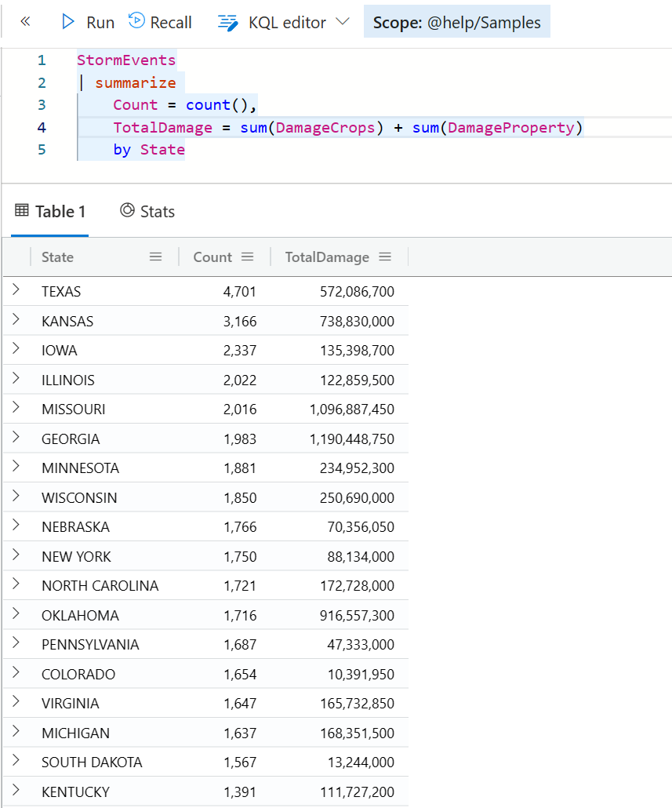The height and width of the screenshot is (808, 672).
Task: Click line number 4 in editor gutter
Action: click(x=42, y=127)
